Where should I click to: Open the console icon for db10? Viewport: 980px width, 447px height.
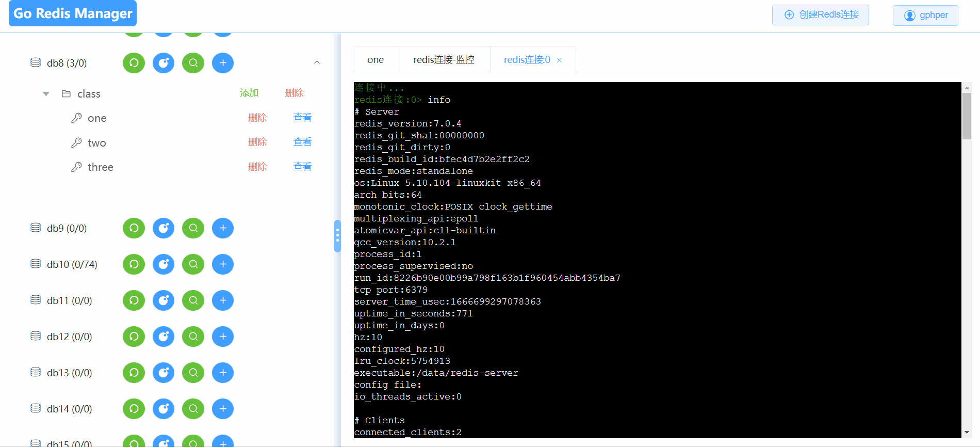[164, 264]
